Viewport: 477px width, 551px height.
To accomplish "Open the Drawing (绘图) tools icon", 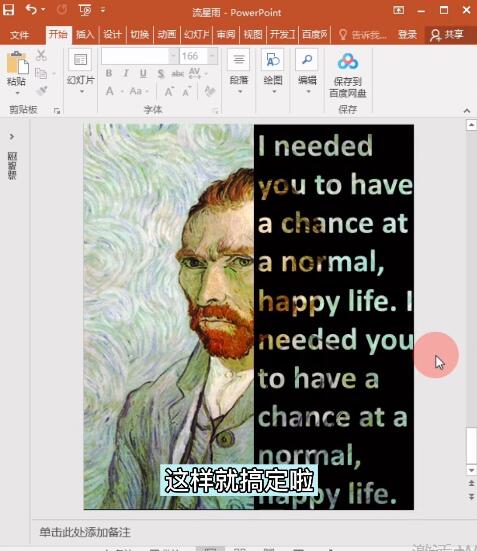I will [273, 60].
